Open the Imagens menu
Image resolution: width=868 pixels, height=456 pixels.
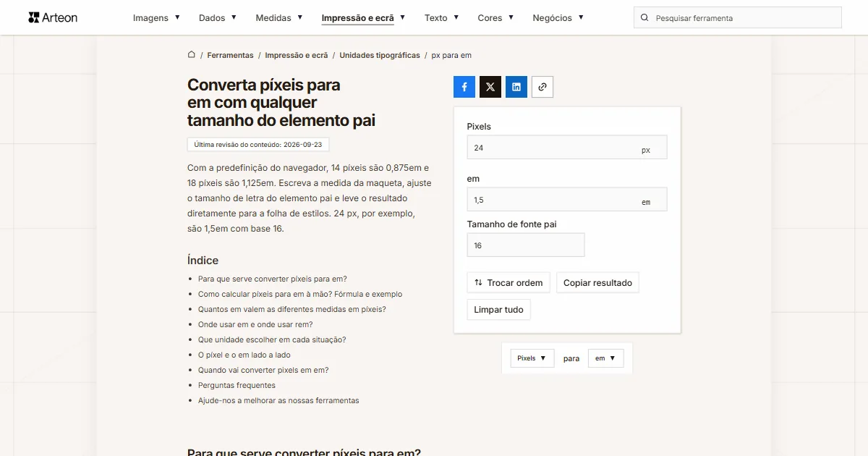tap(157, 17)
